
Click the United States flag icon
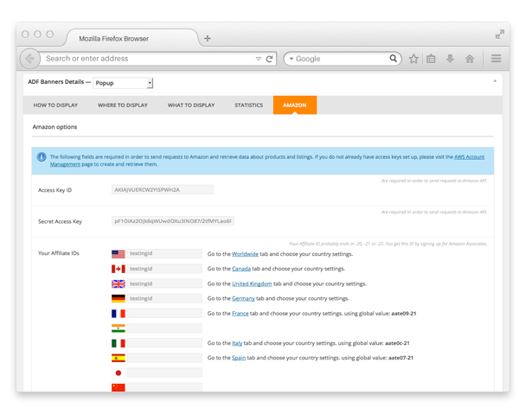[x=119, y=254]
